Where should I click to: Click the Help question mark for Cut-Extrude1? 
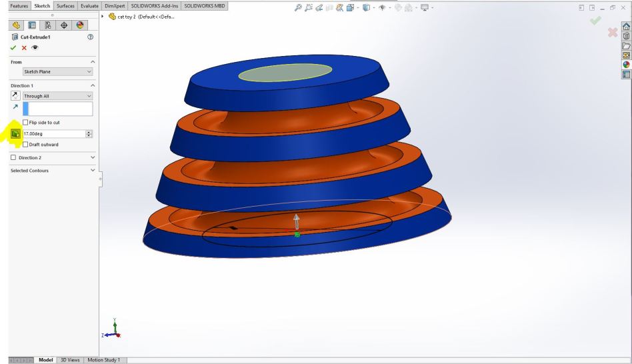(90, 37)
